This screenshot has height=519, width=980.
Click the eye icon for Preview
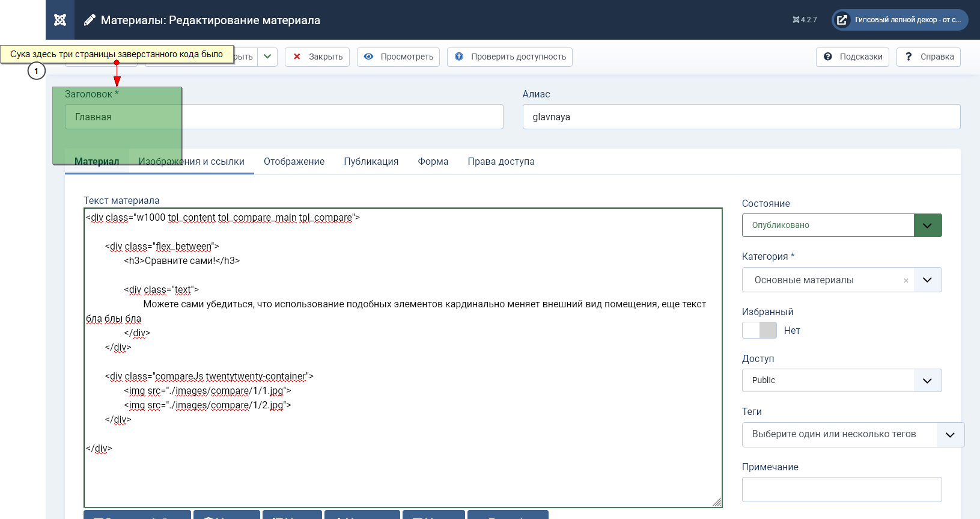tap(368, 57)
